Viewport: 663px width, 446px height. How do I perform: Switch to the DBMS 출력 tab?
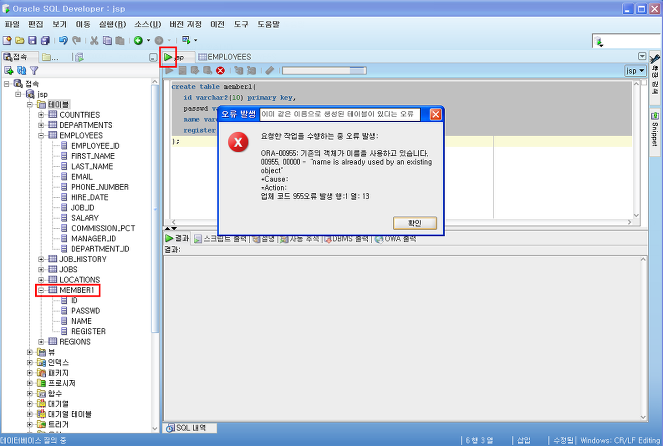[x=346, y=239]
